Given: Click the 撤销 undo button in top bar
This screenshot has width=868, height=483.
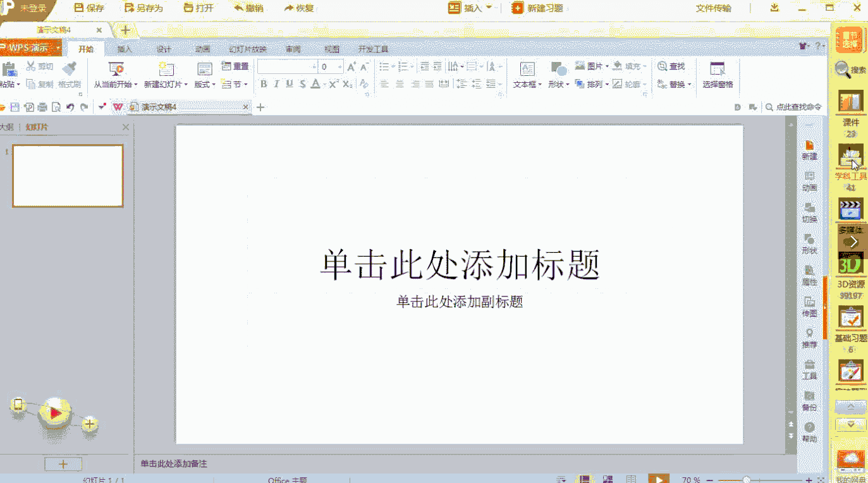Looking at the screenshot, I should pos(248,8).
